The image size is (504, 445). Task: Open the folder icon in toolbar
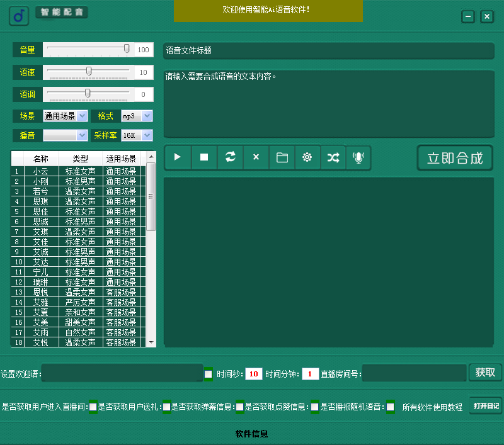click(x=282, y=157)
